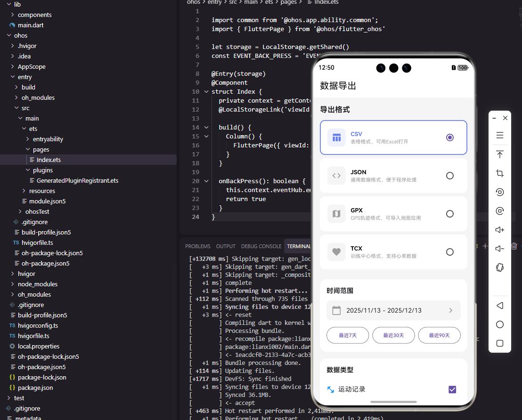The width and height of the screenshot is (522, 420).
Task: Select the 最近30天 range button
Action: [x=393, y=335]
